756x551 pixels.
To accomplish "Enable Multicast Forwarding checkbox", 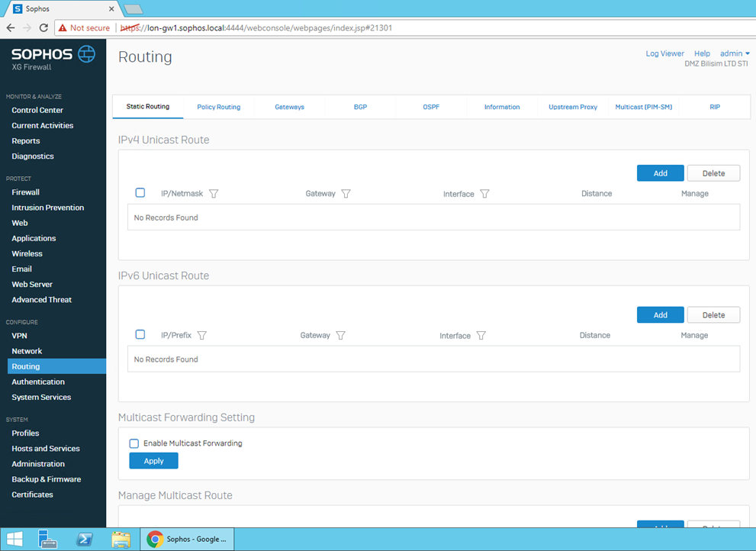I will pyautogui.click(x=134, y=443).
